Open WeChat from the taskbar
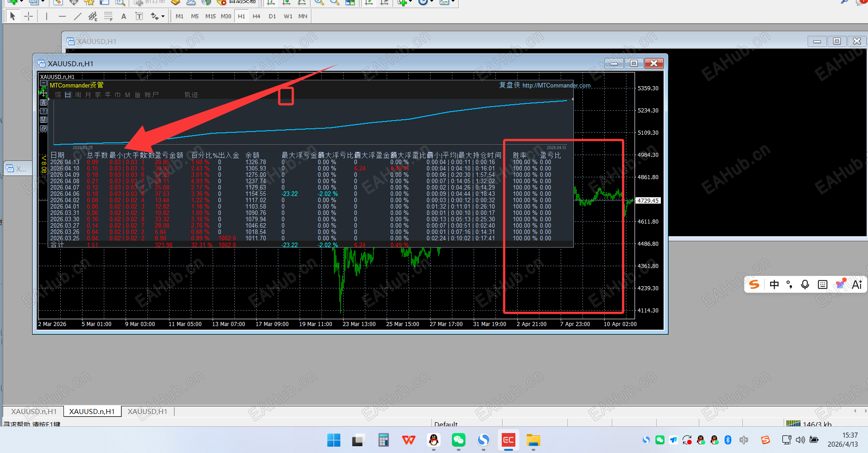The width and height of the screenshot is (868, 453). [458, 440]
